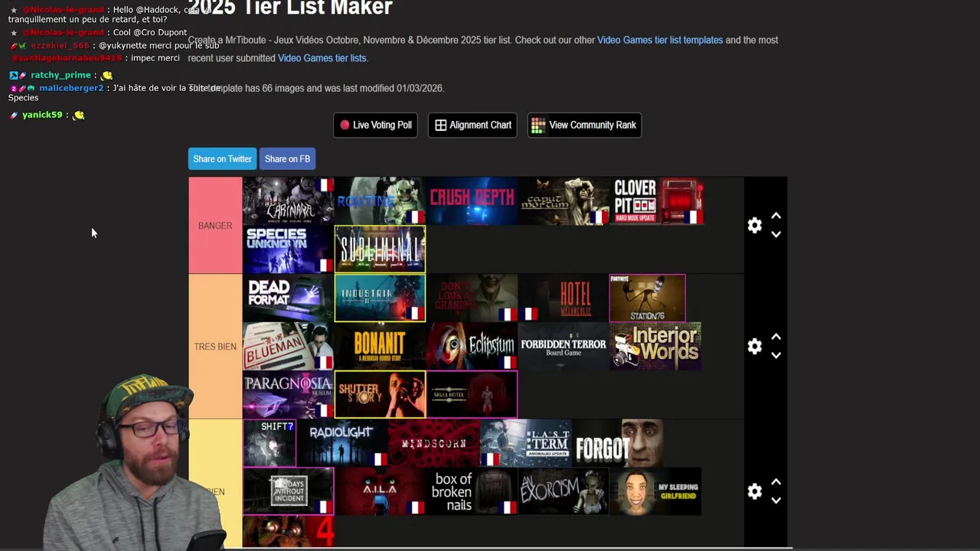Select the Caput Mortum thumbnail
Image resolution: width=980 pixels, height=551 pixels.
563,201
